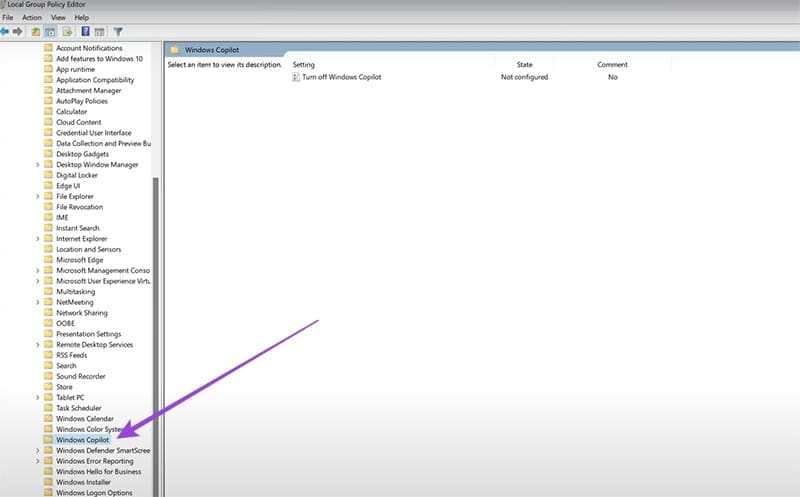Open the Help toolbar icon

[x=85, y=32]
